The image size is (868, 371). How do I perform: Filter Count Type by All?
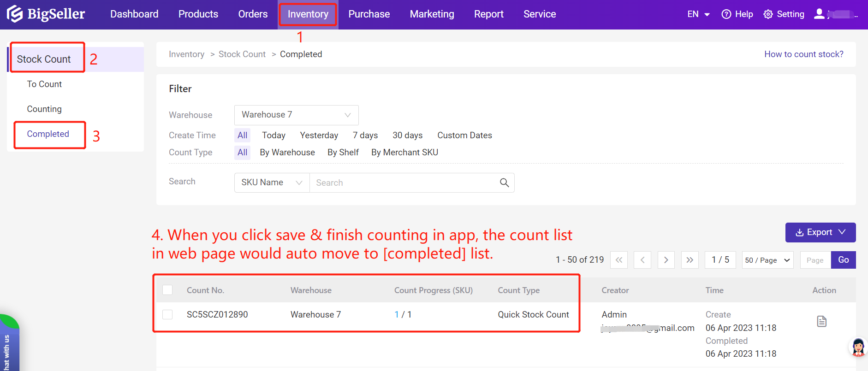243,153
